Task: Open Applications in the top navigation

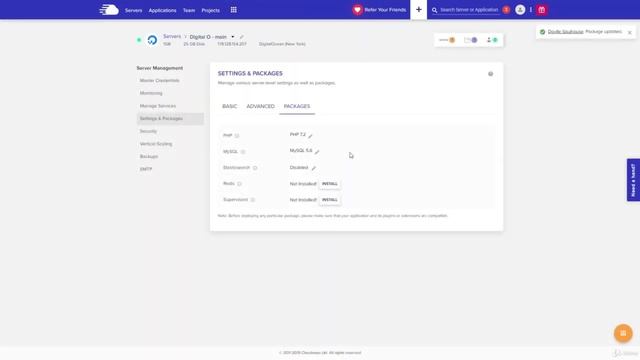Action: click(x=162, y=10)
